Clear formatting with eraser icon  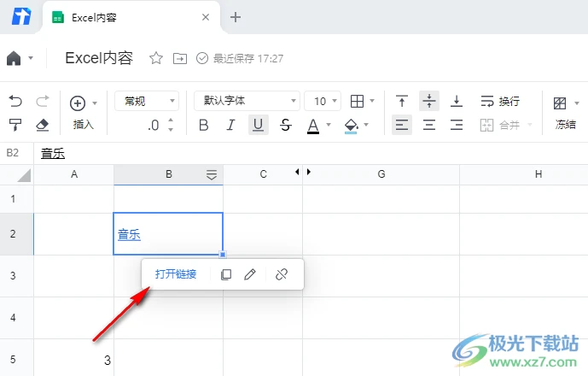(x=43, y=125)
